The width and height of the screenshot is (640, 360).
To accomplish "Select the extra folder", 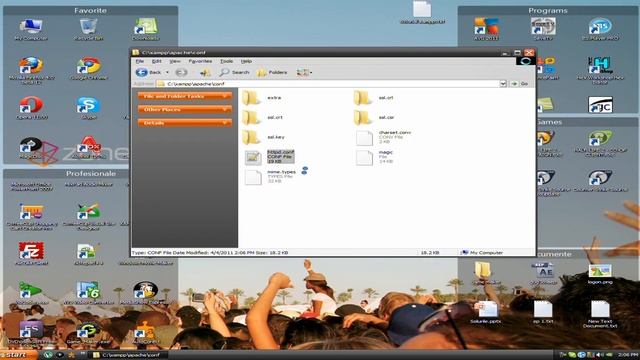I will point(262,98).
